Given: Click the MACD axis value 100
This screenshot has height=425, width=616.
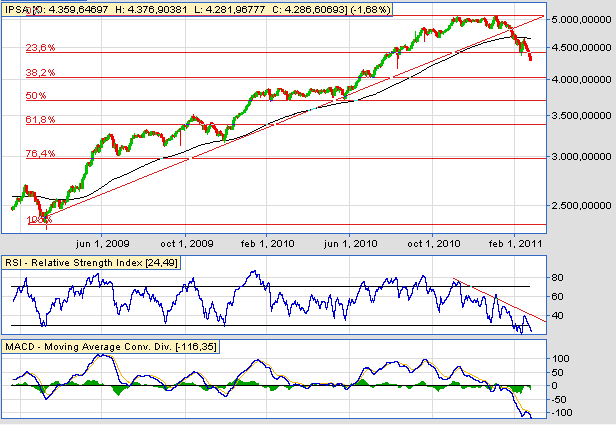Looking at the screenshot, I should pos(560,359).
